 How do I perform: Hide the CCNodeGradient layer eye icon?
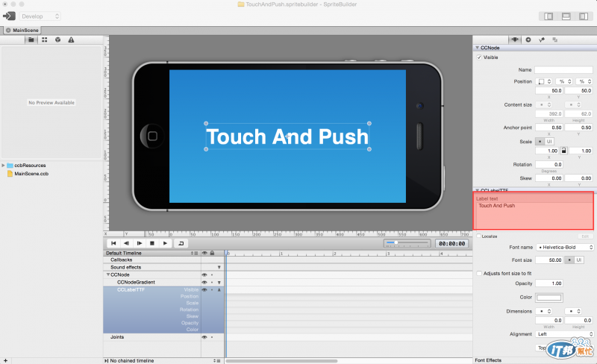[x=204, y=283]
